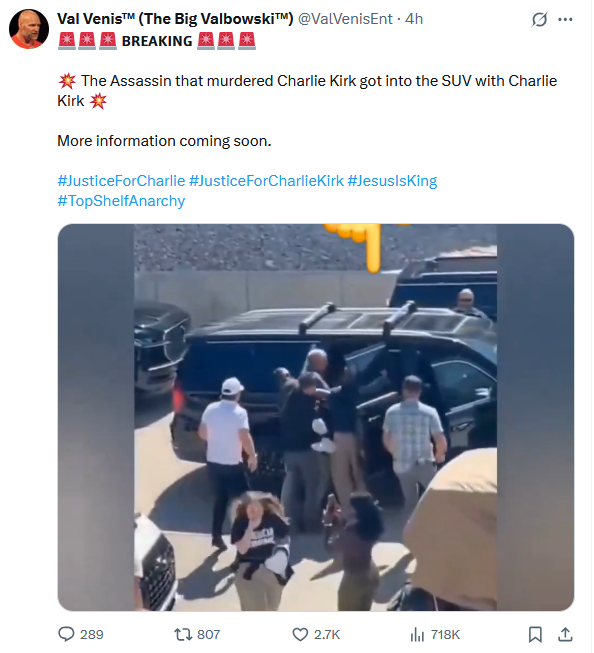Click the repost arrows icon
The image size is (594, 653).
click(182, 635)
